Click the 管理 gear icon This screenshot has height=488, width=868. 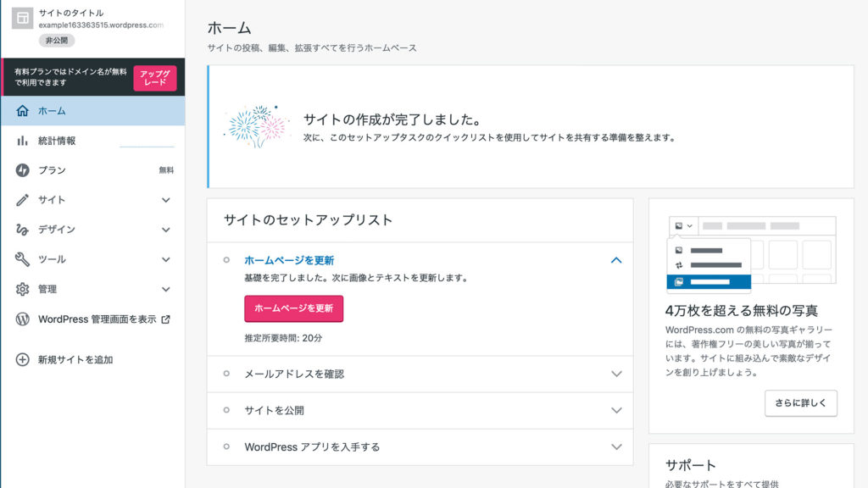point(22,289)
